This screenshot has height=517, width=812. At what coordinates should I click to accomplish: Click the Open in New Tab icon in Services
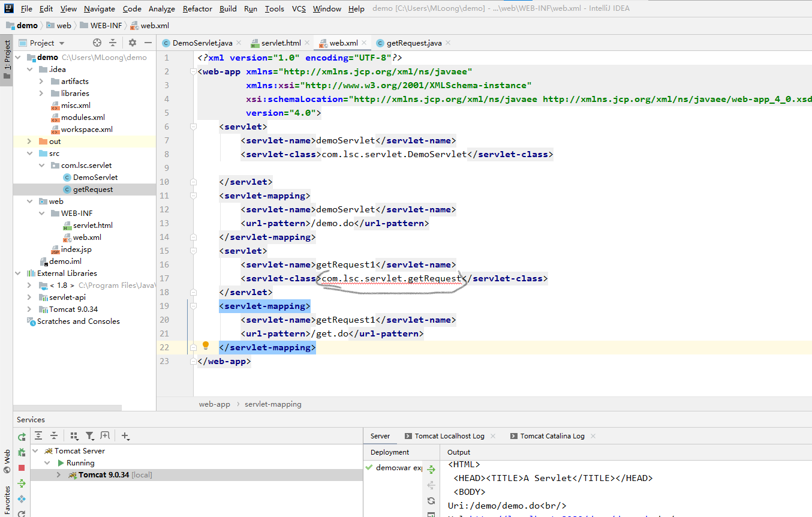click(106, 436)
